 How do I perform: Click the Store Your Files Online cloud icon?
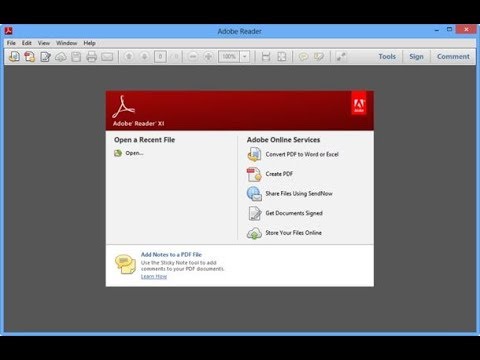click(x=254, y=233)
